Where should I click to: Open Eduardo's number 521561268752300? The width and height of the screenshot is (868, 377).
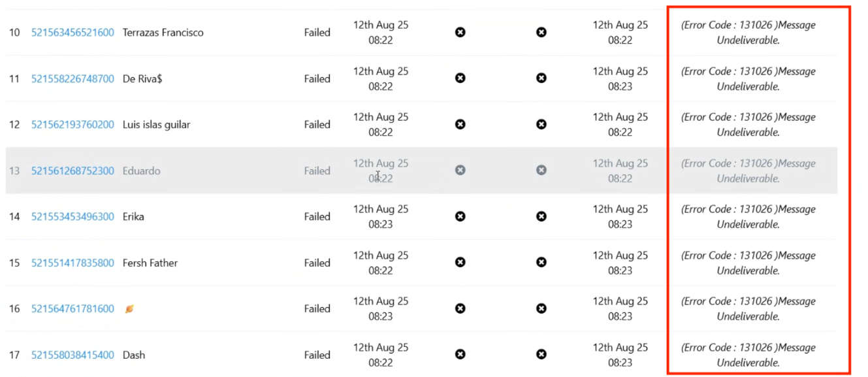tap(72, 171)
